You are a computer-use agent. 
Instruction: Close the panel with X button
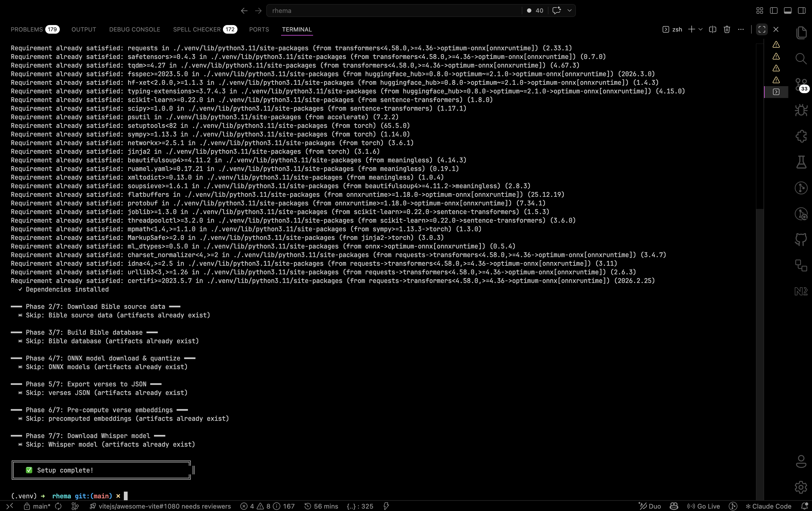coord(776,29)
